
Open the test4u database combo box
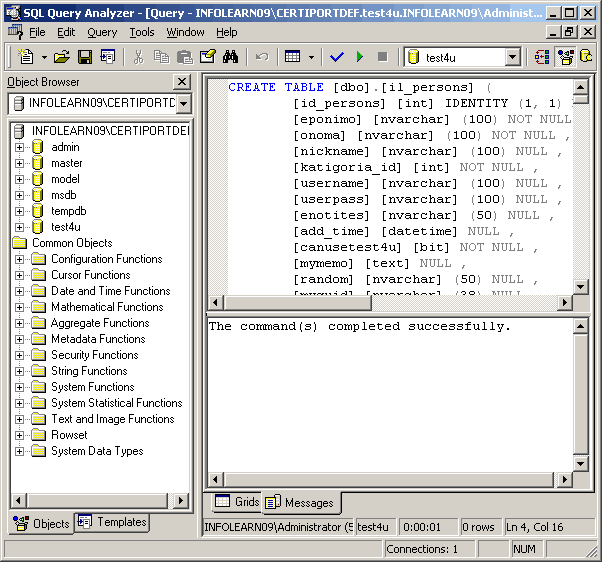pos(463,57)
